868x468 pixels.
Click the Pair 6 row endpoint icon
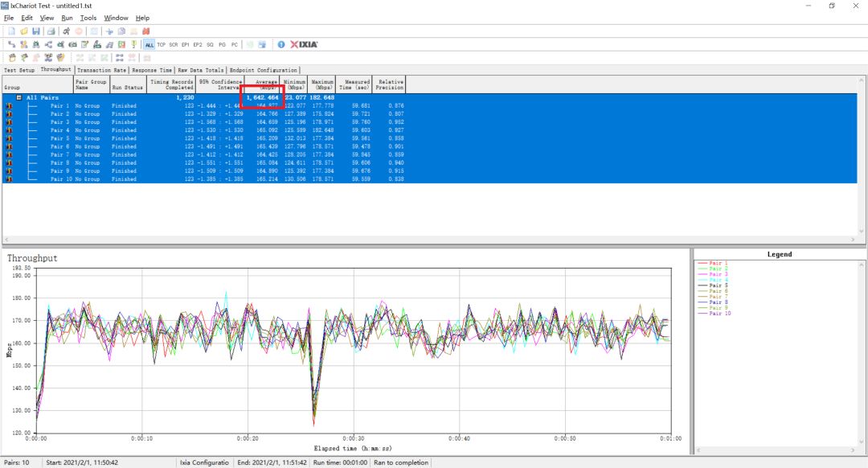click(9, 147)
